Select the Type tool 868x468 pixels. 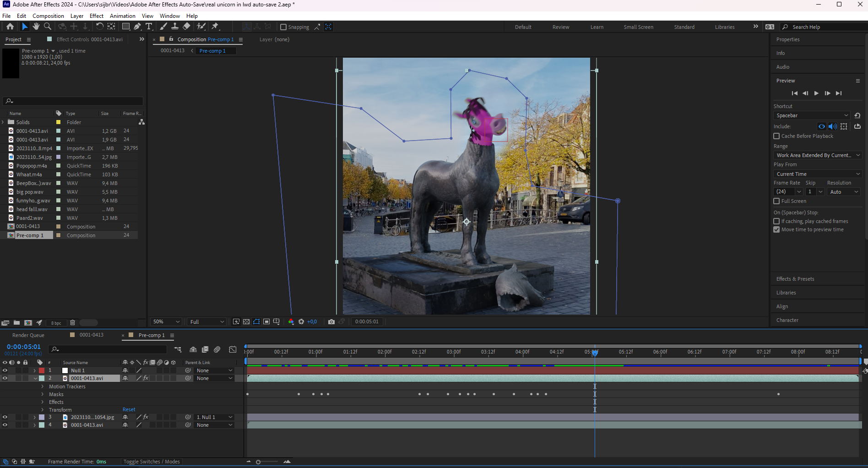click(149, 27)
